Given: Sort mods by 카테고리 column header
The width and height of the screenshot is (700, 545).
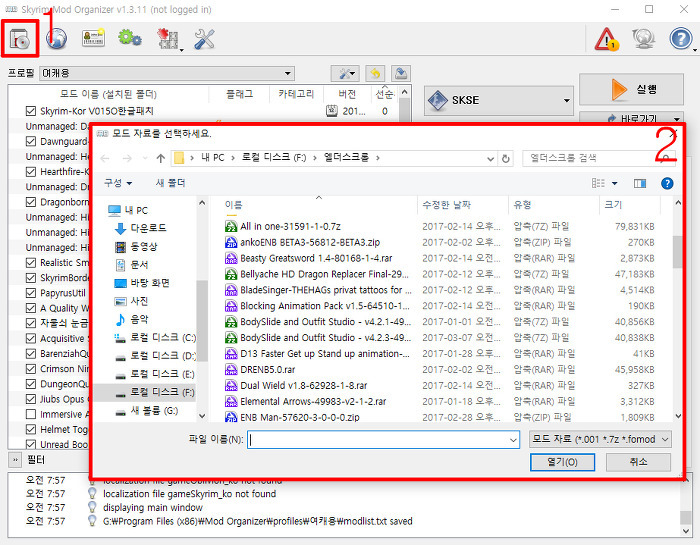Looking at the screenshot, I should 296,94.
